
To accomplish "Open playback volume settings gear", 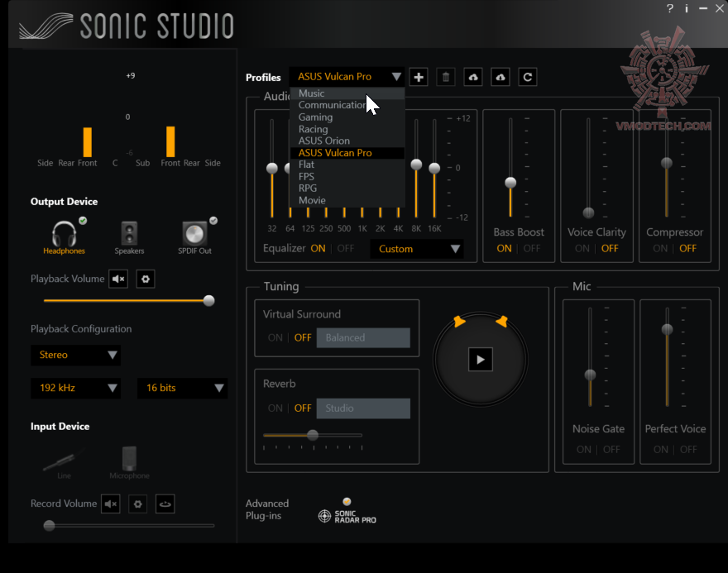I will (146, 279).
